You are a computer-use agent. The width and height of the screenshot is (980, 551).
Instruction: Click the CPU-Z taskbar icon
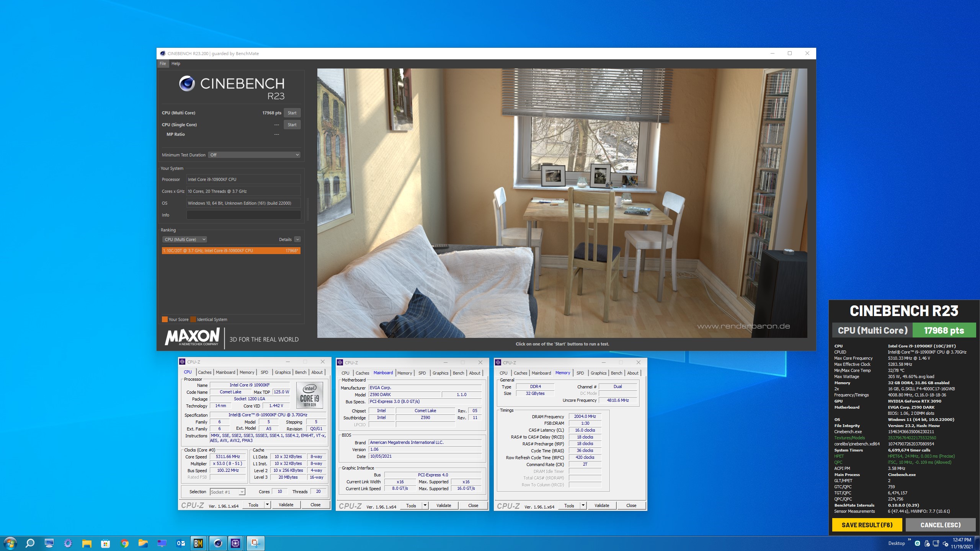click(x=236, y=543)
